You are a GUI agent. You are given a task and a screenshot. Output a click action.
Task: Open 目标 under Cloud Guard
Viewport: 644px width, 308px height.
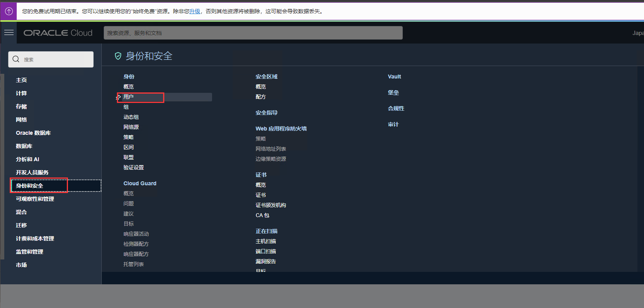click(129, 224)
